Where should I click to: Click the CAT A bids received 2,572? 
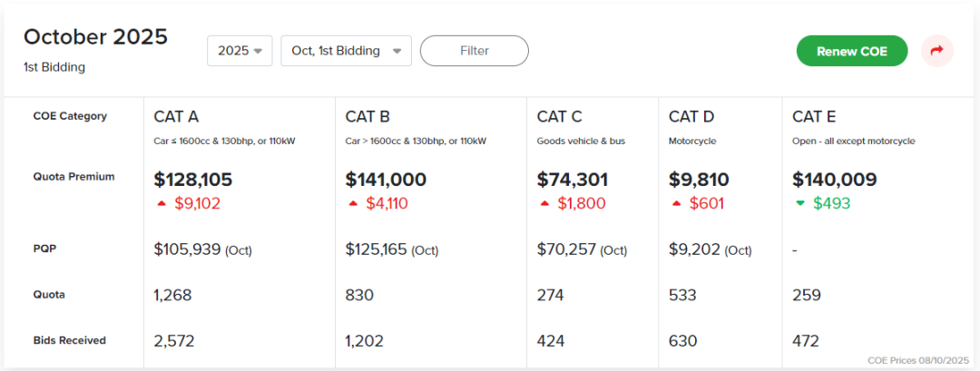click(x=174, y=341)
